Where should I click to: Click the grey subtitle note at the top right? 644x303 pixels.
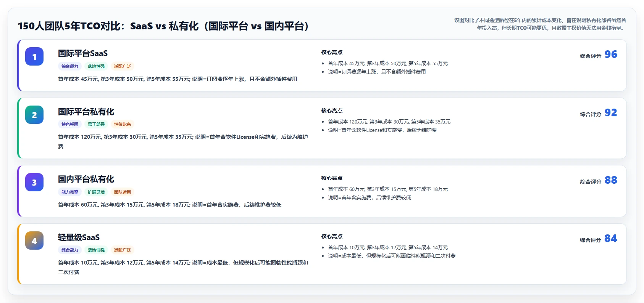(x=540, y=24)
